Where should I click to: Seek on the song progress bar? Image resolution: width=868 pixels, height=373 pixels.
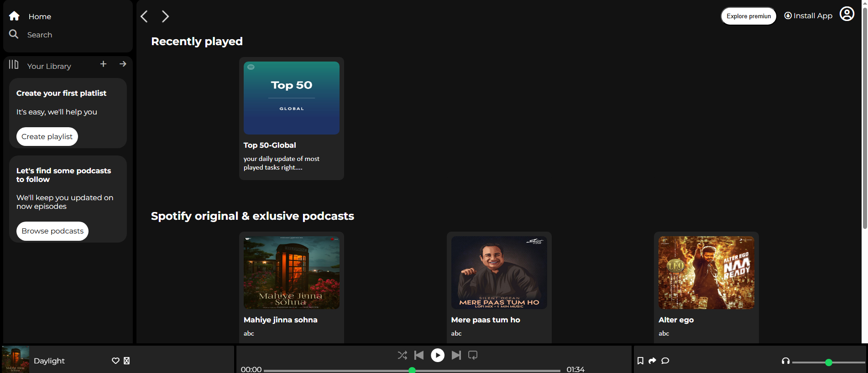[x=412, y=370]
